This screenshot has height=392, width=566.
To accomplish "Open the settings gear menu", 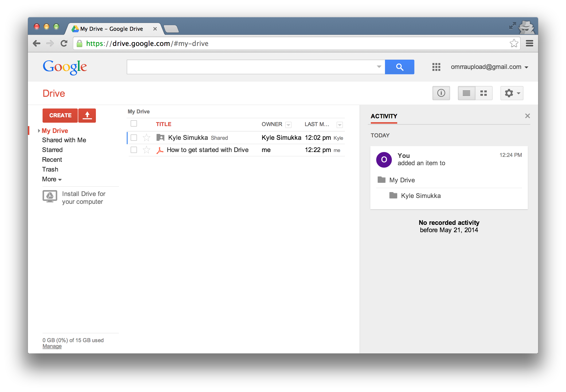I will pos(512,93).
